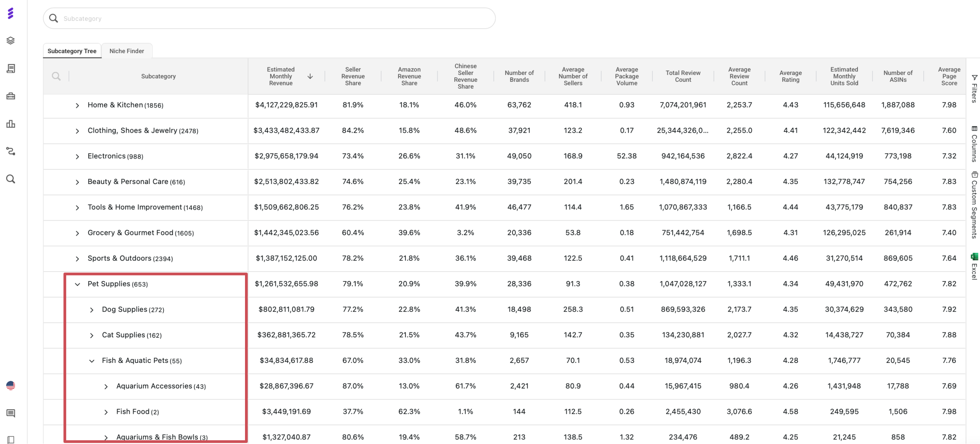Collapse the Pet Supplies category
The width and height of the screenshot is (980, 444).
tap(77, 284)
